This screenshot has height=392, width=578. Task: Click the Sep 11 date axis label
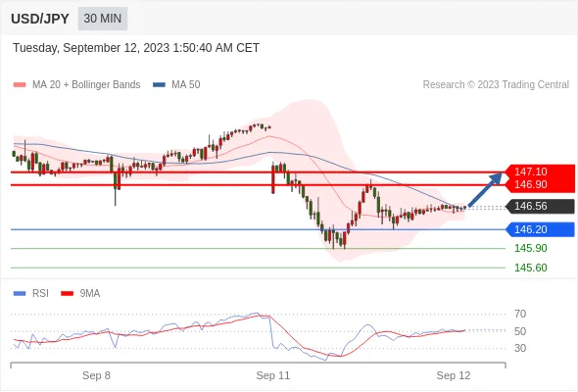point(273,375)
